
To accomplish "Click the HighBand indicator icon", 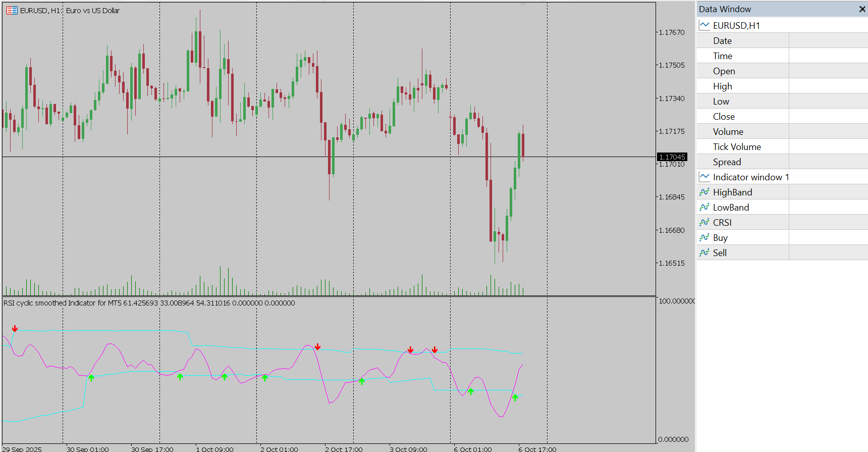I will point(704,192).
